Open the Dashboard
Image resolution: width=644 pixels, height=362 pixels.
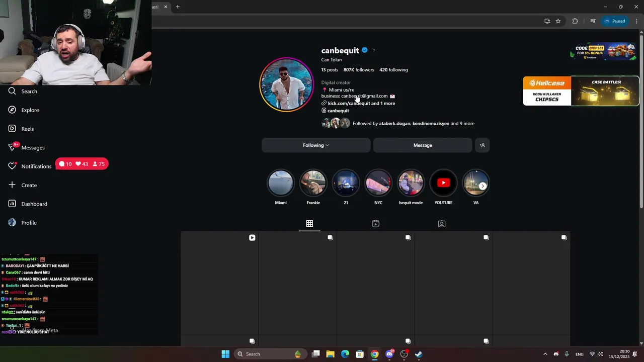pos(28,204)
